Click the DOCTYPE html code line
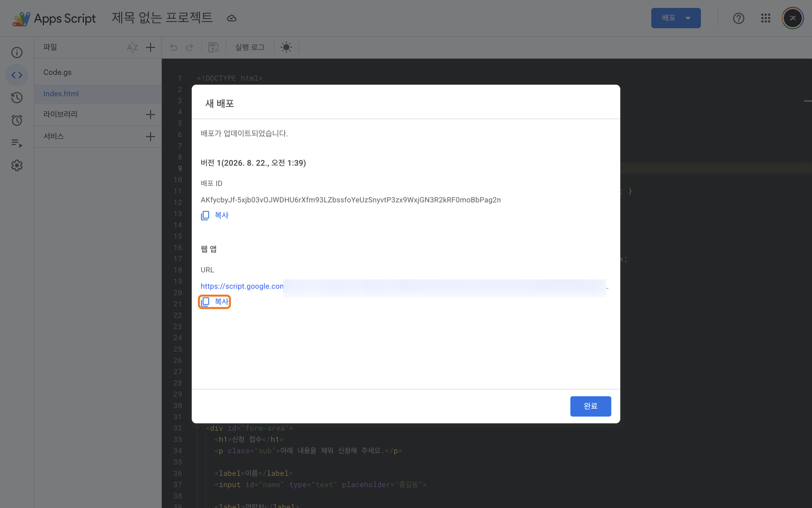Screen dimensions: 812x508 229,78
